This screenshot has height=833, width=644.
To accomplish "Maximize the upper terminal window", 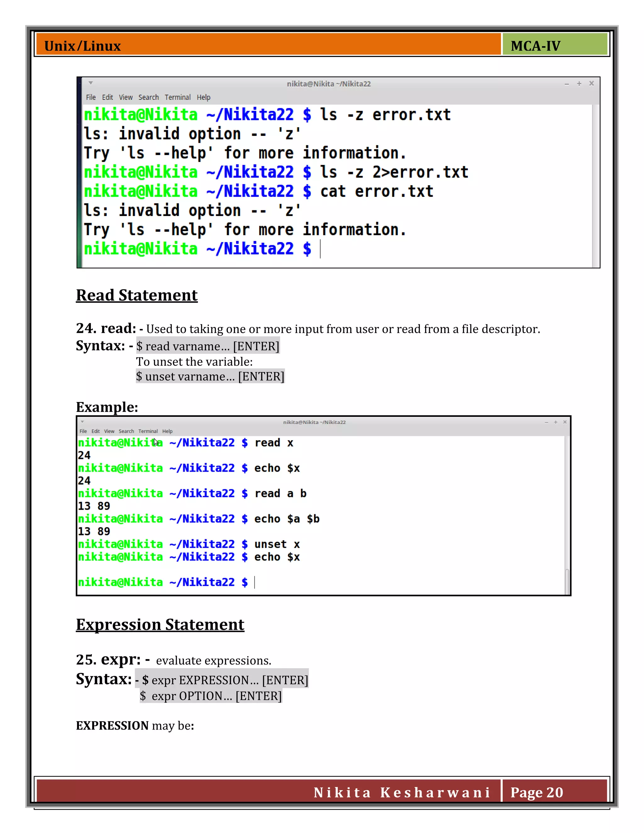I will coord(579,84).
